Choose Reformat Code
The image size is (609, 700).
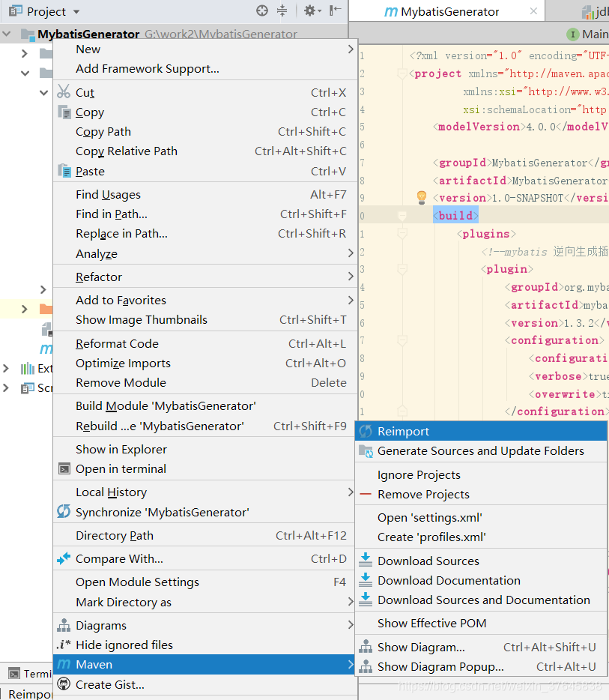pos(205,344)
